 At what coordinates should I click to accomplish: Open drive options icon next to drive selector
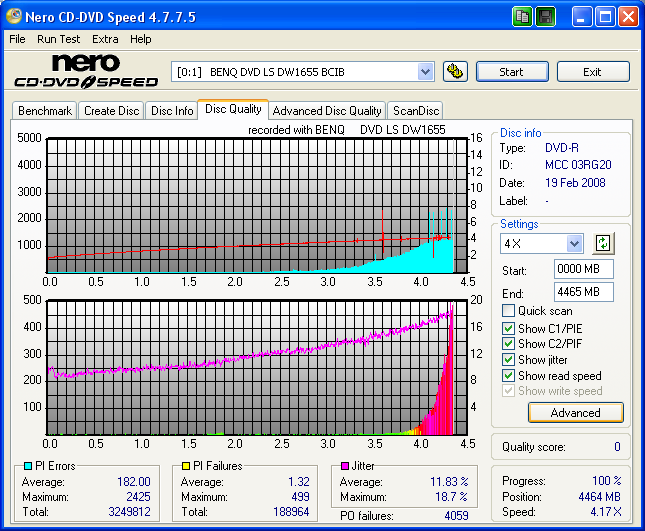click(455, 72)
